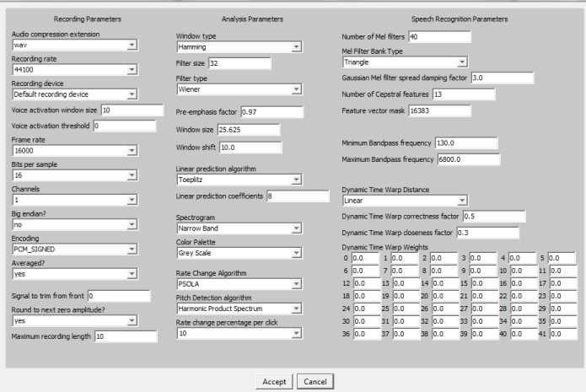Screen dimensions: 586x392
Task: Expand the Dynamic Time Warp Distance dropdown
Action: point(404,201)
